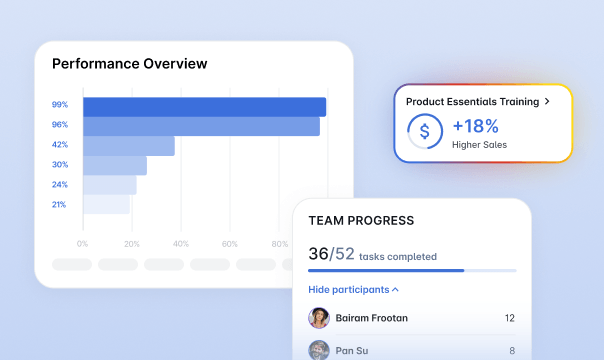Click the tasks completed label
Screen dimensions: 604x360
398,257
